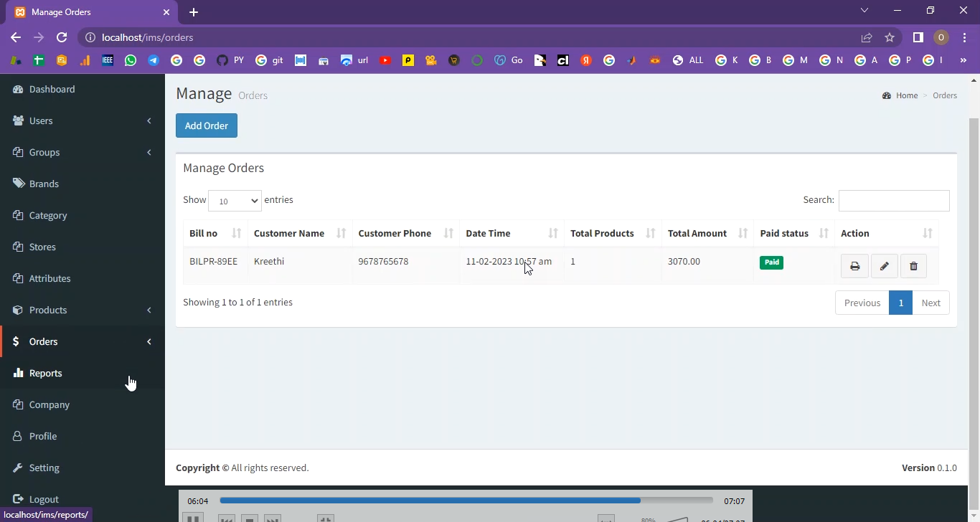The height and width of the screenshot is (522, 980).
Task: Sort table by Bill no column
Action: 215,233
